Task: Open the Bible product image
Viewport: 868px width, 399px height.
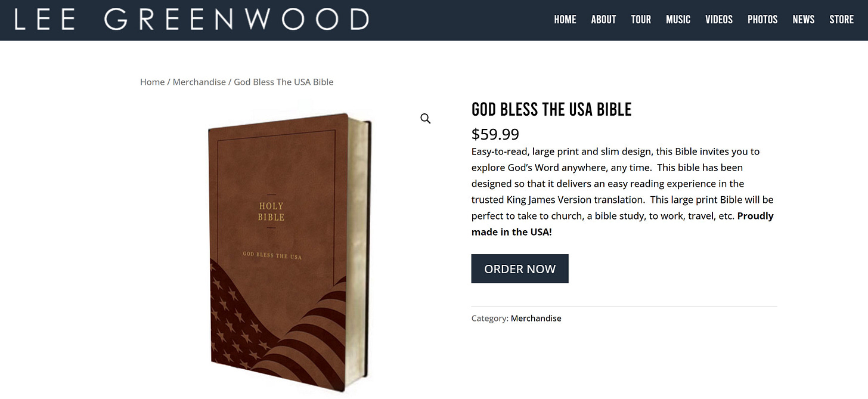Action: (290, 252)
